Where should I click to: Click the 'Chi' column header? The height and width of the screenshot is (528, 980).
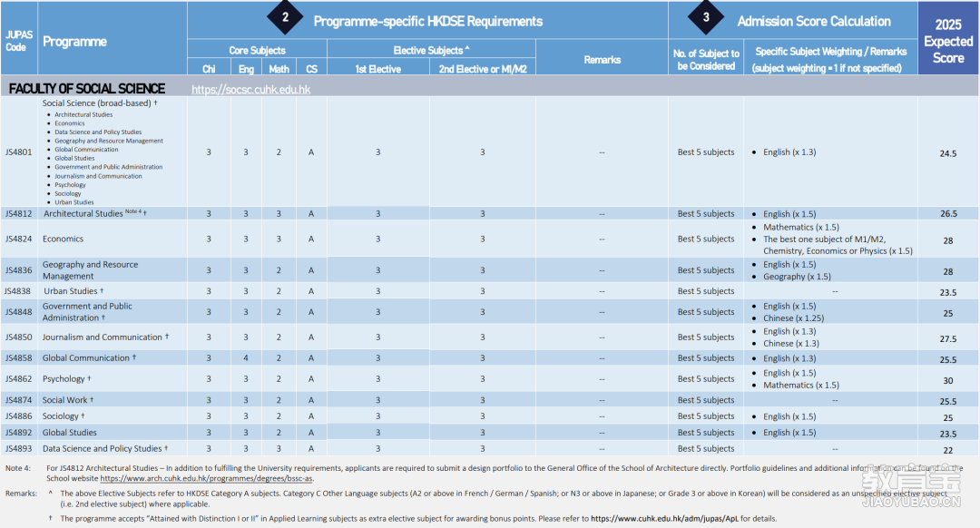[x=209, y=69]
